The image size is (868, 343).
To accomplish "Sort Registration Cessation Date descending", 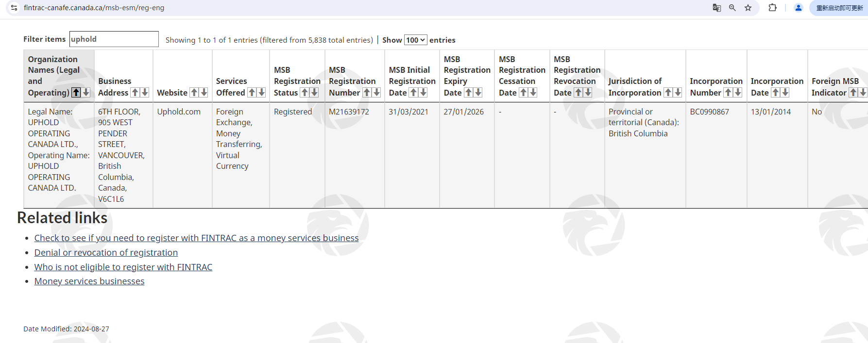I will [533, 92].
